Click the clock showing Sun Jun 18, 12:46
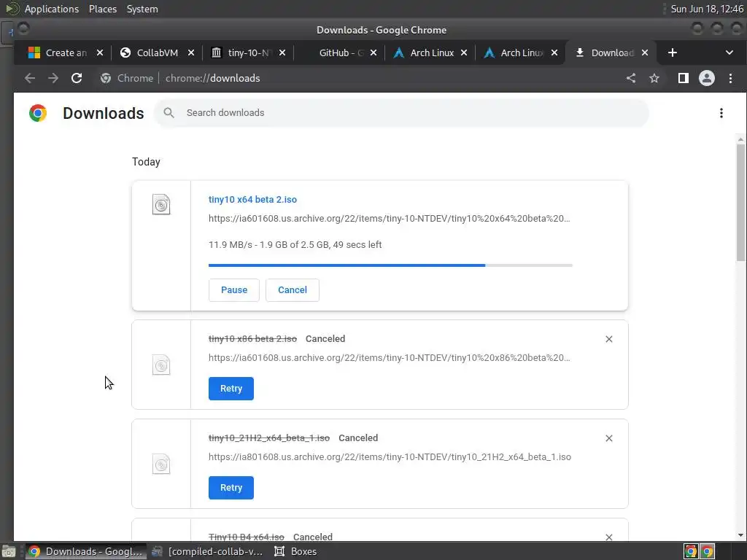Viewport: 747px width, 560px height. (x=706, y=9)
